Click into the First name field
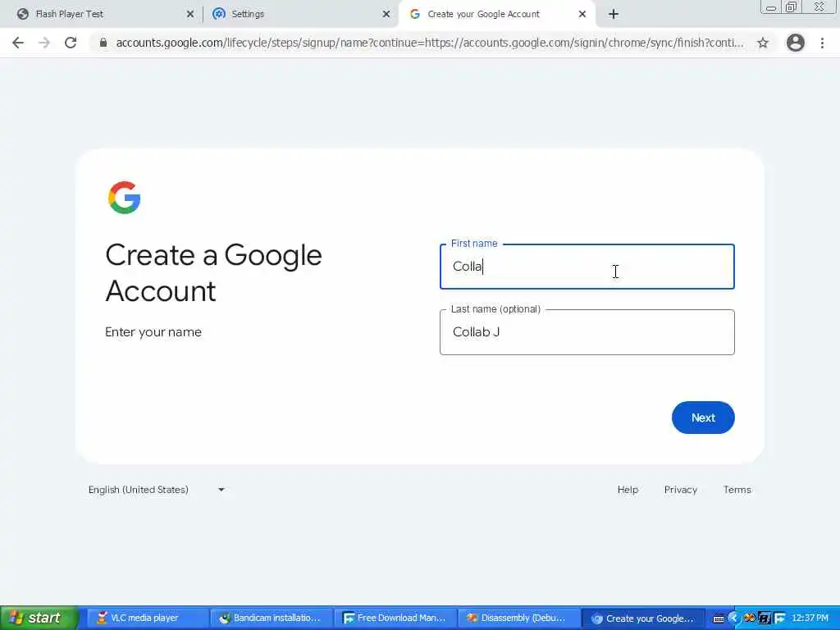This screenshot has height=630, width=840. (x=587, y=267)
